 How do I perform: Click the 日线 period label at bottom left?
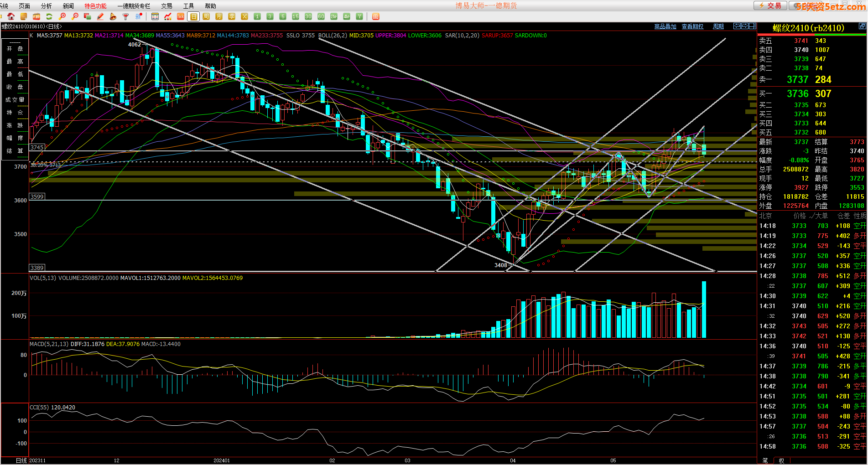click(x=21, y=460)
